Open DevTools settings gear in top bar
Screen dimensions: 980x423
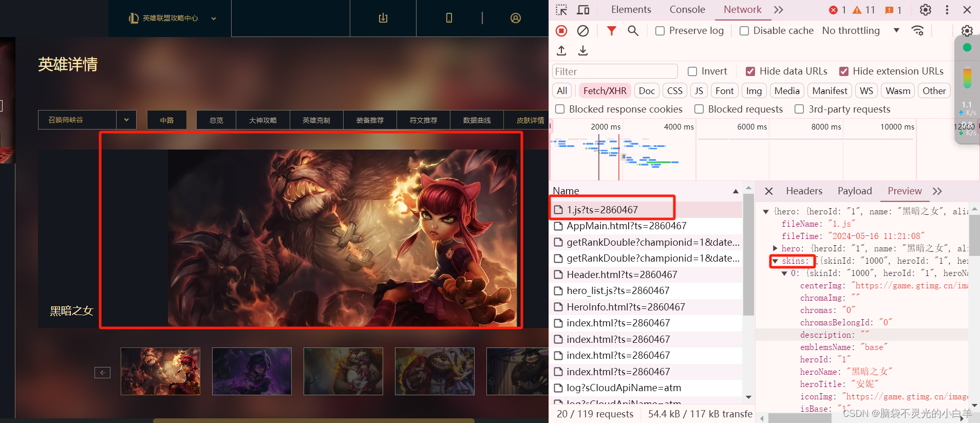tap(926, 10)
